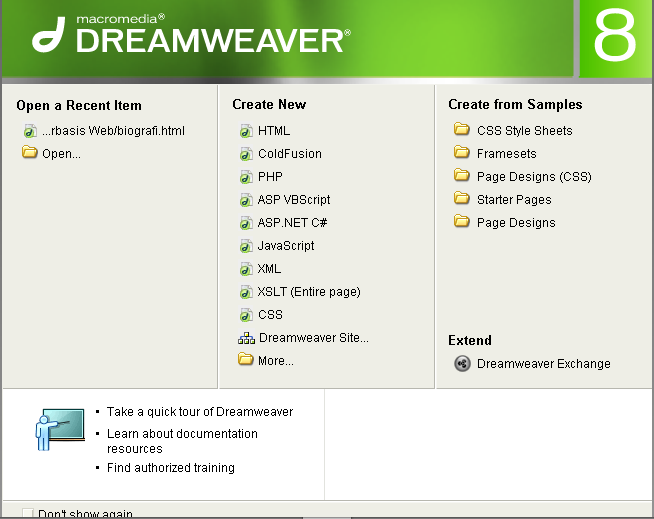The image size is (654, 519).
Task: Create a new ColdFusion document
Action: 290,154
